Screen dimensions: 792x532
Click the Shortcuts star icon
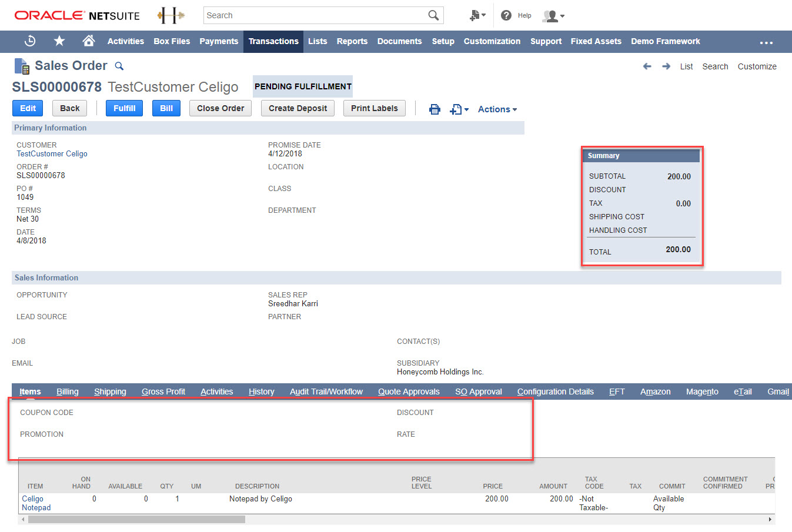coord(59,41)
